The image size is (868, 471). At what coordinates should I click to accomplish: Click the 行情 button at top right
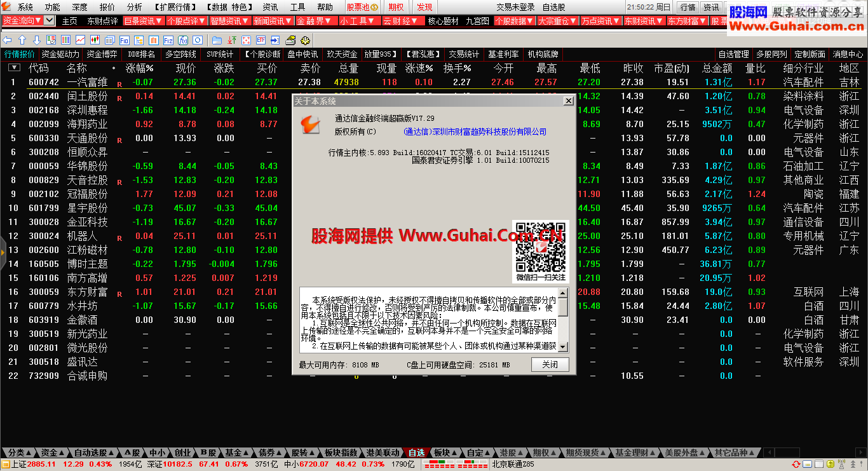[x=688, y=7]
